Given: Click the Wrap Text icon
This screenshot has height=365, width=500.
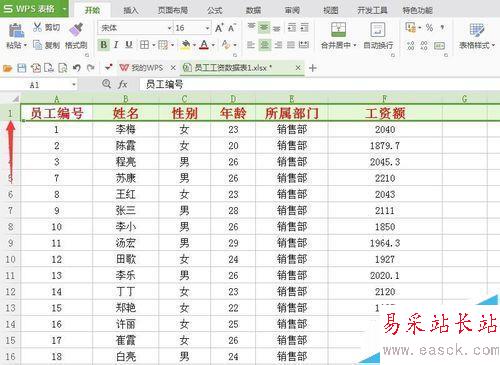Looking at the screenshot, I should click(x=378, y=30).
